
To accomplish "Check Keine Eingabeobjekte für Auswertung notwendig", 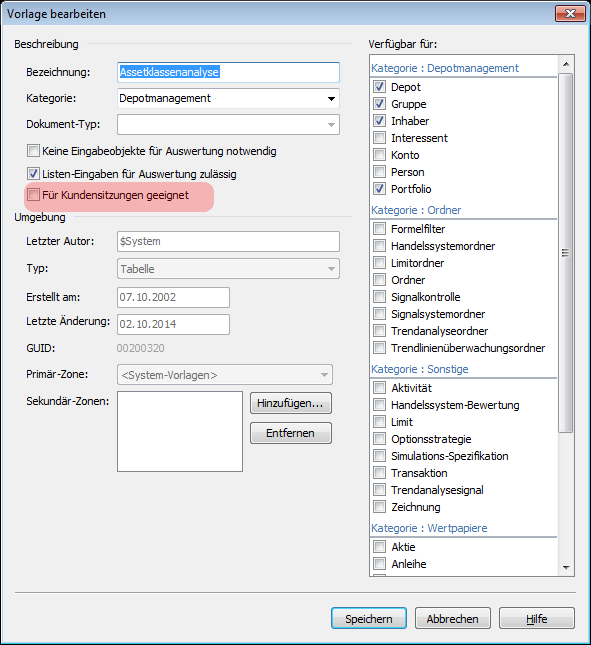I will (x=33, y=151).
